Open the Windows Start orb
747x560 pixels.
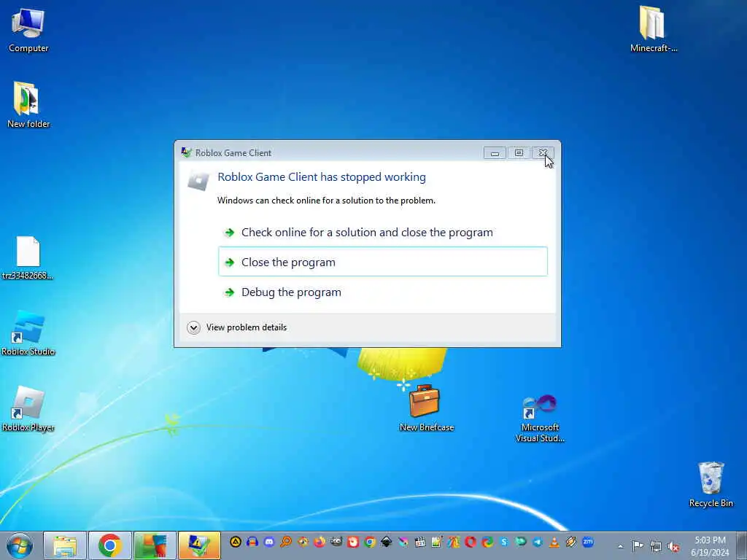(20, 545)
